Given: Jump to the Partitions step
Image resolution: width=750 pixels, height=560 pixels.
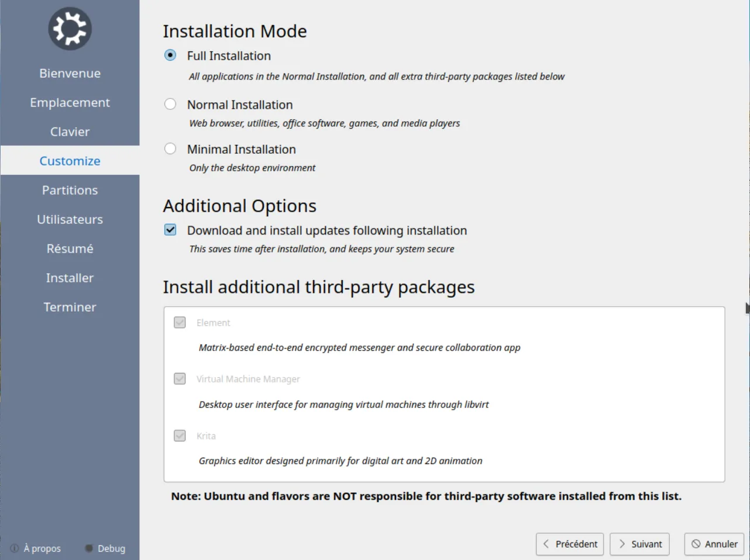Looking at the screenshot, I should [70, 190].
